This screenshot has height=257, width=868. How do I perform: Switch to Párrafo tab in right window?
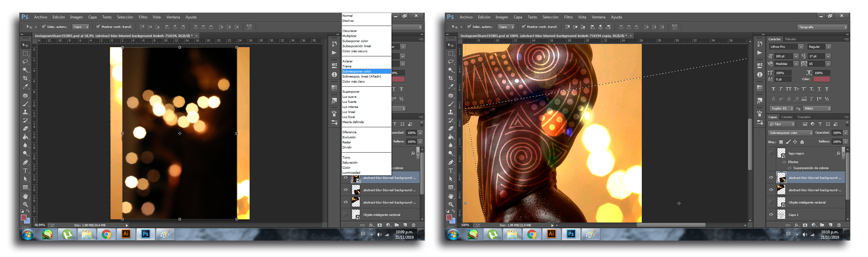click(x=790, y=39)
